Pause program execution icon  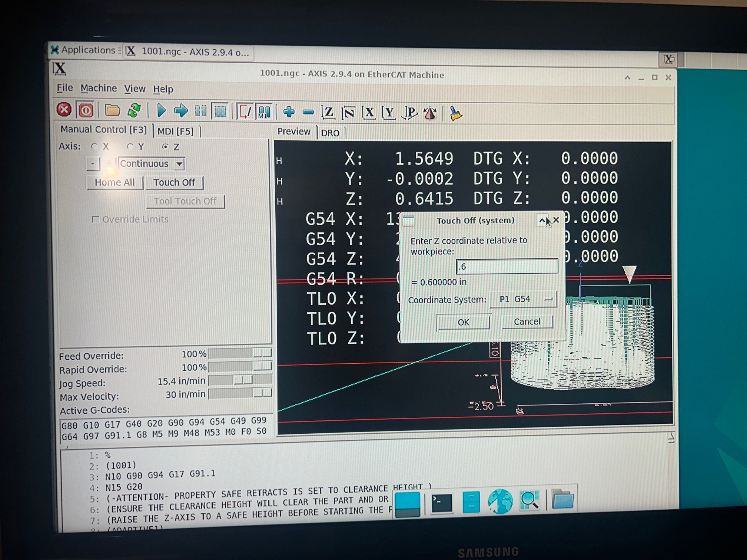[200, 111]
